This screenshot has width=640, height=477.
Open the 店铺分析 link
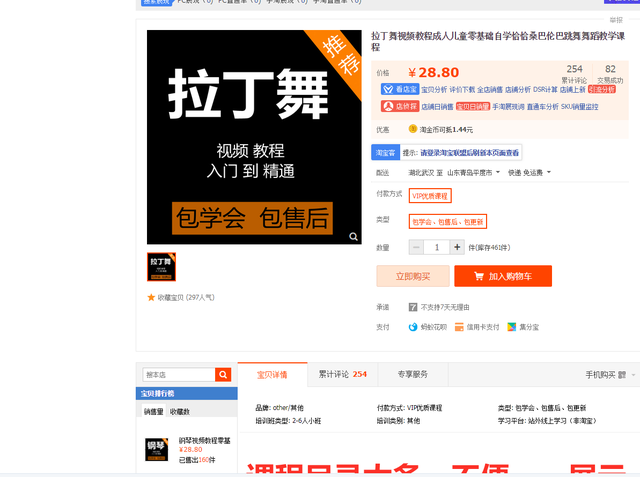point(518,89)
